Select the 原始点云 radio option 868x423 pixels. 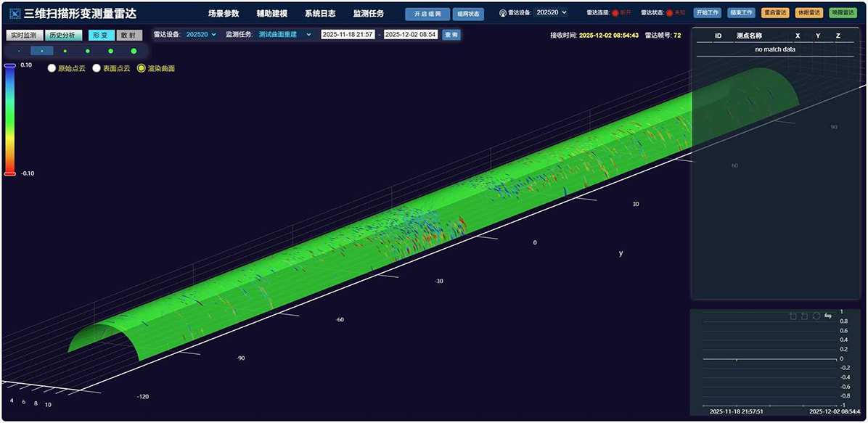pos(52,68)
